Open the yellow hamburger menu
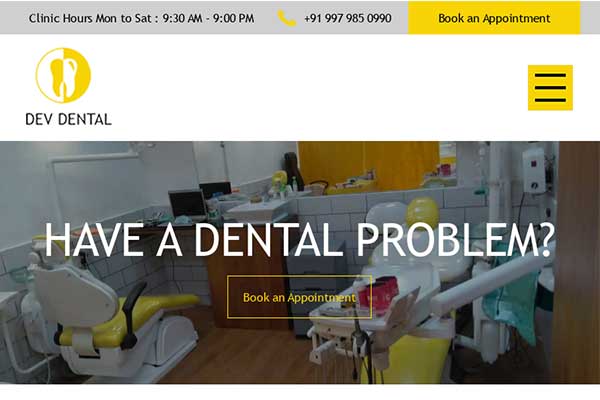 [550, 88]
